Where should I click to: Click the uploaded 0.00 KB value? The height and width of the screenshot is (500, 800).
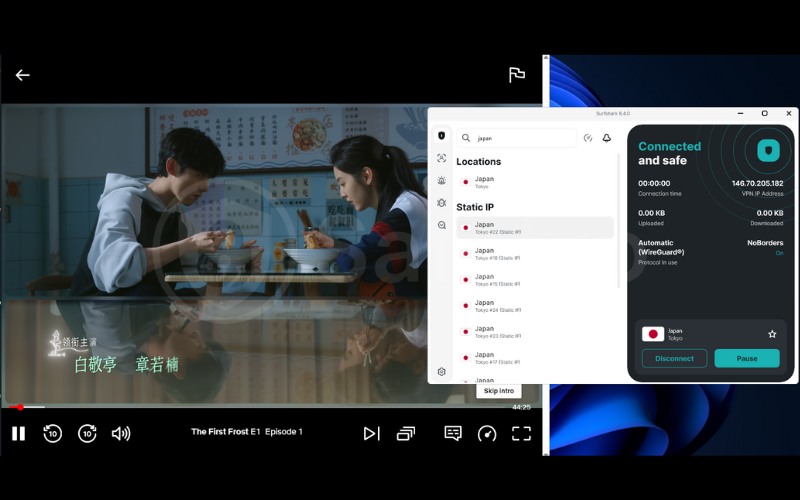click(x=651, y=213)
